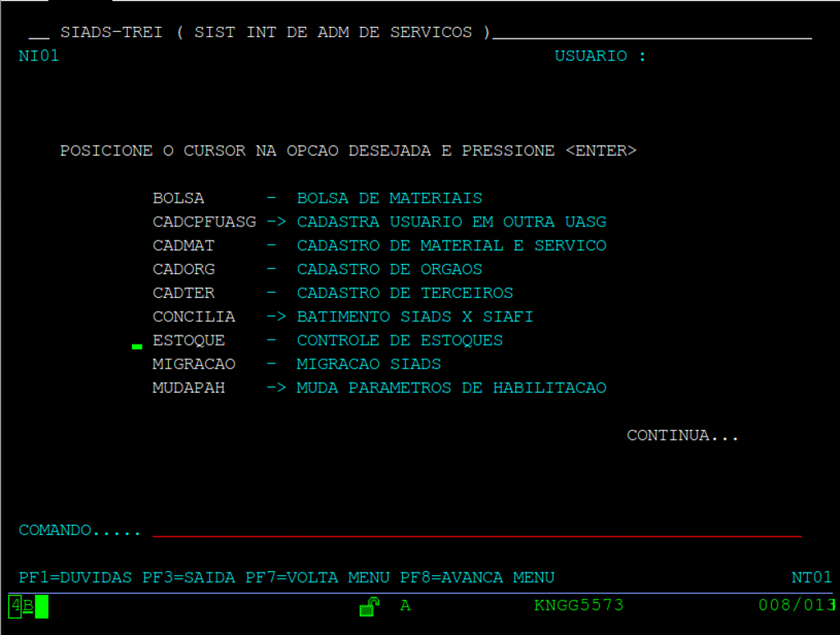Click CADASTRO DE ORGAOS description
The image size is (840, 635).
[x=390, y=269]
